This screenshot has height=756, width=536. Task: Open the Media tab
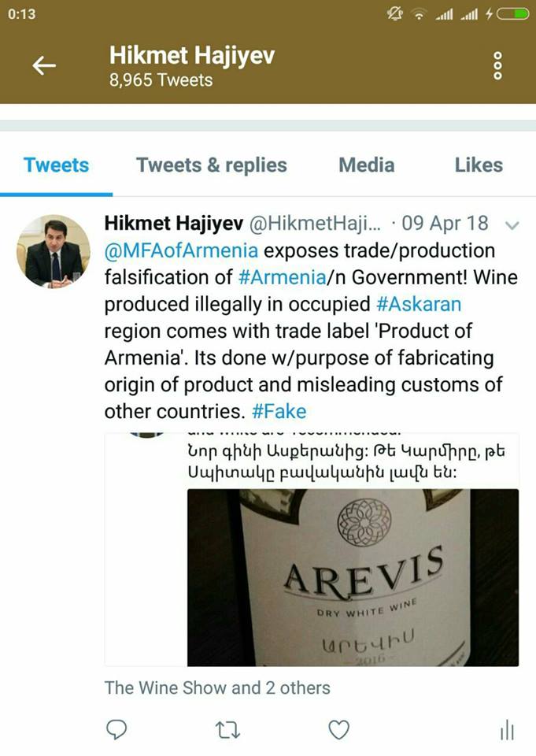click(366, 165)
